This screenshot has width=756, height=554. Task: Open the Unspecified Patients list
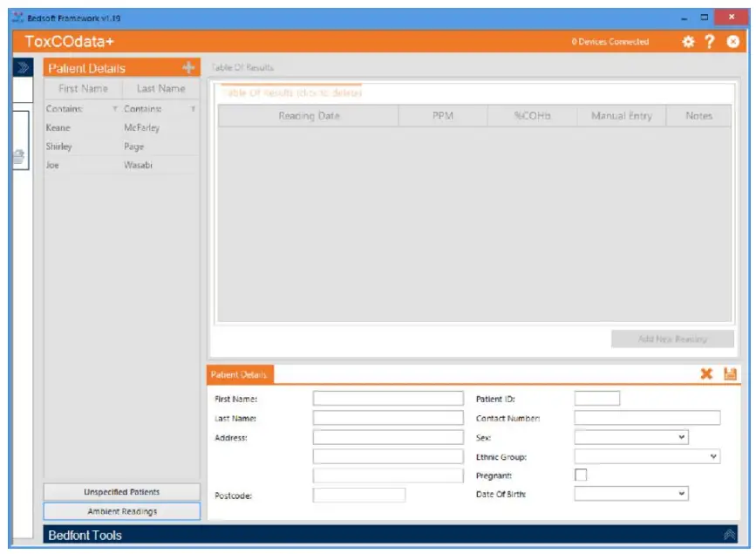tap(121, 494)
